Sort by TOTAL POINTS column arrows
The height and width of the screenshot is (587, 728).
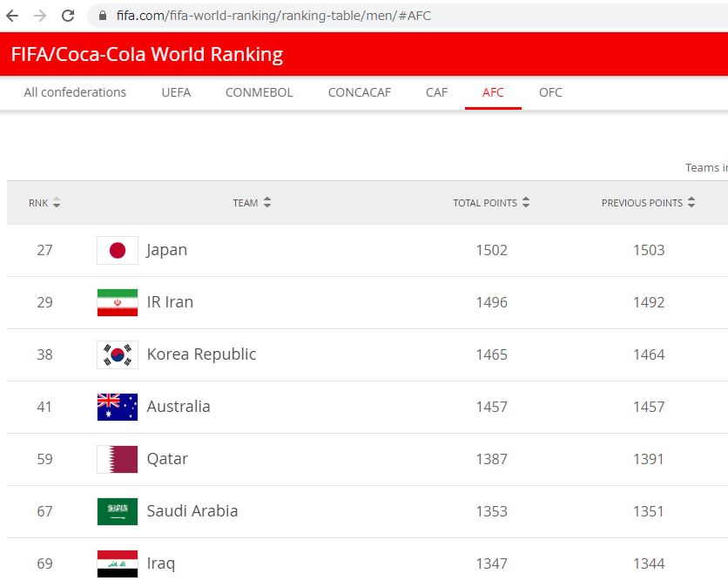tap(526, 203)
